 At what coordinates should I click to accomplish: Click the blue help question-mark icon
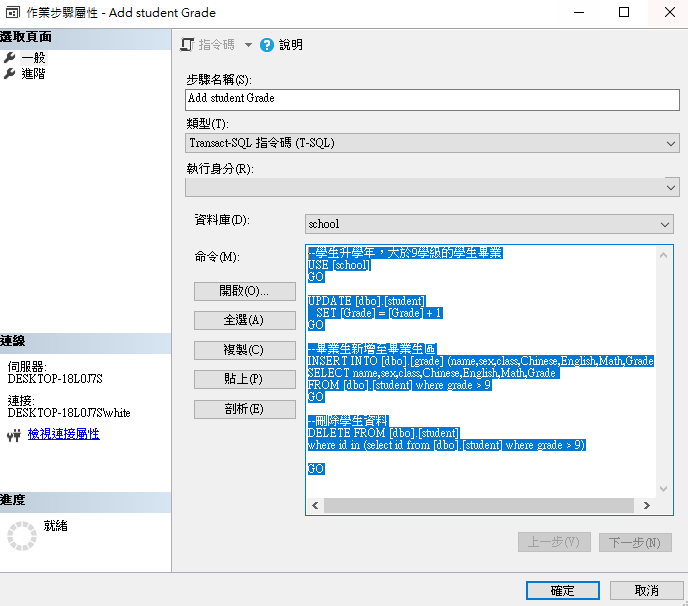point(267,45)
